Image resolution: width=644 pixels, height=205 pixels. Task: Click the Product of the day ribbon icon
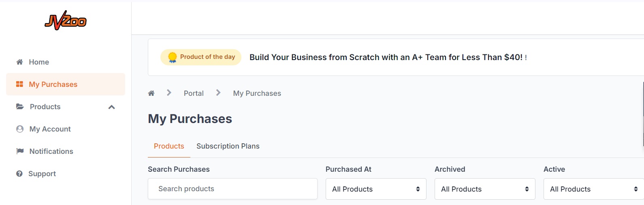coord(173,57)
